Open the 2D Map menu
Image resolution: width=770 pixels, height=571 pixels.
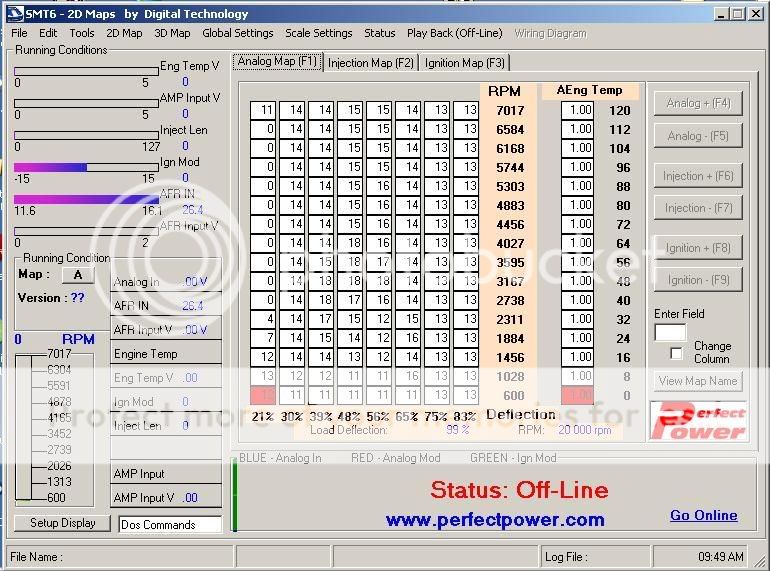(124, 33)
